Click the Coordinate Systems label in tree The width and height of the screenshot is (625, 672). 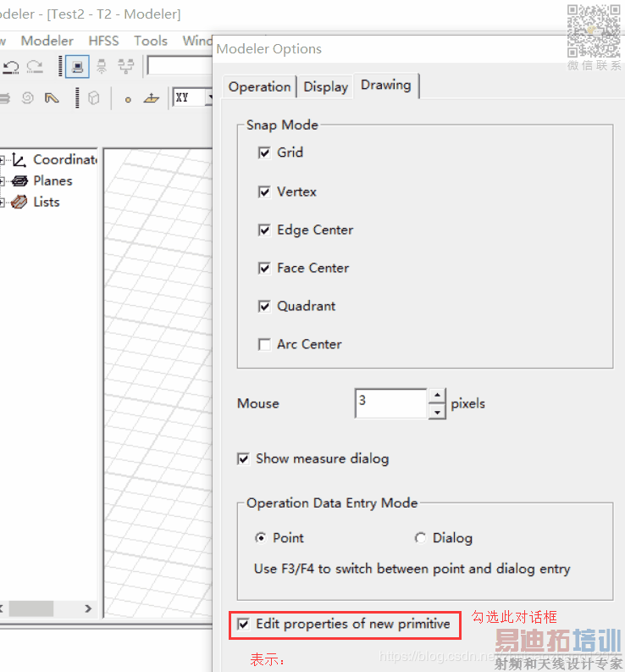click(x=65, y=159)
